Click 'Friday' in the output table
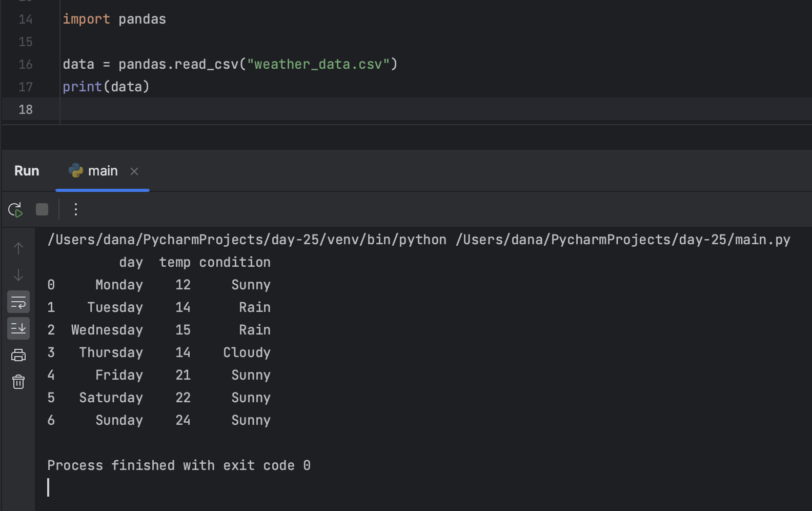The height and width of the screenshot is (511, 812). tap(119, 376)
